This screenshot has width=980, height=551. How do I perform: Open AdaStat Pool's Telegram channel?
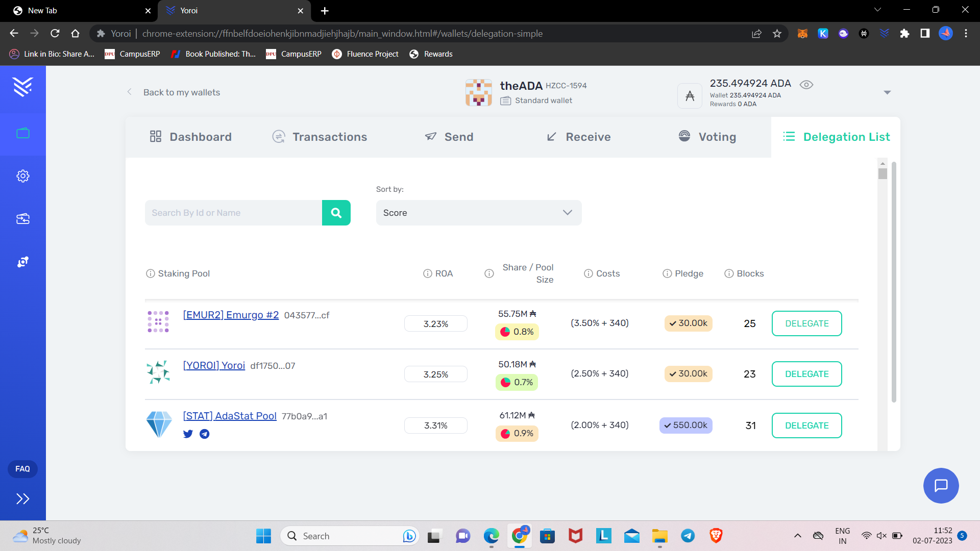click(x=204, y=434)
